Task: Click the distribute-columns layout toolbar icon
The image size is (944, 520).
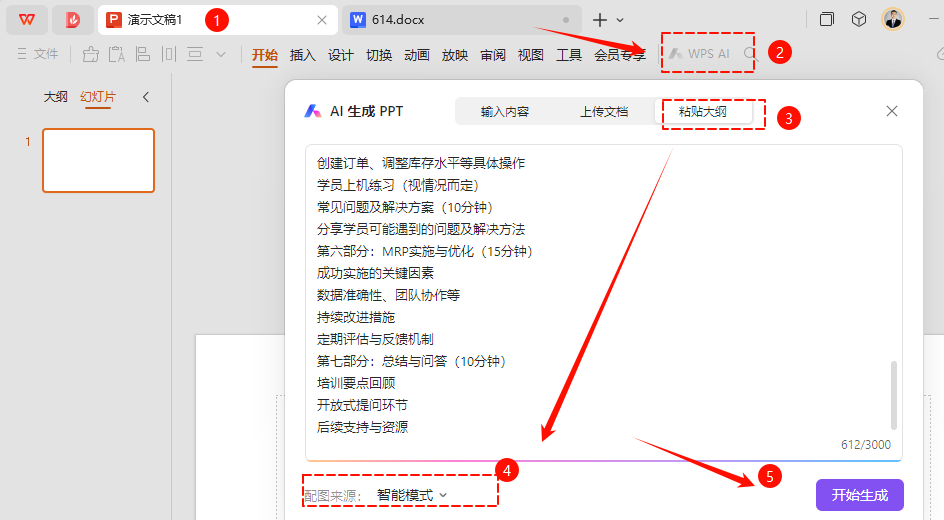Action: pos(169,55)
